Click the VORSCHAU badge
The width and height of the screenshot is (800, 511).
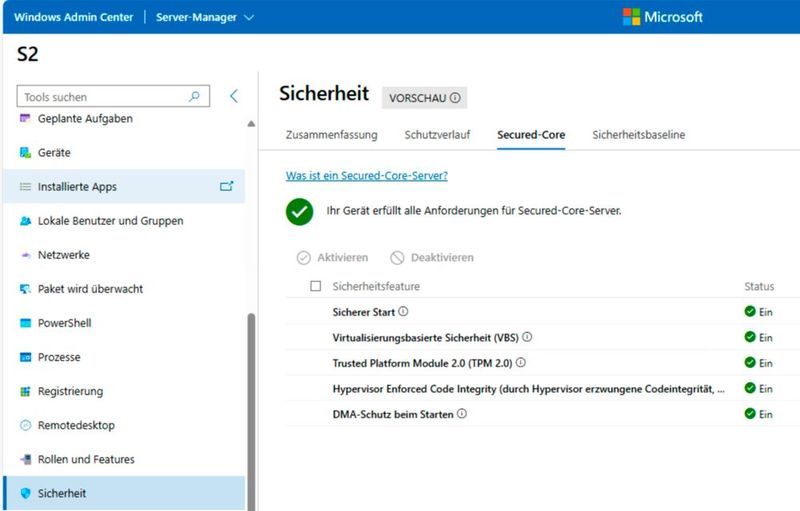[x=424, y=98]
